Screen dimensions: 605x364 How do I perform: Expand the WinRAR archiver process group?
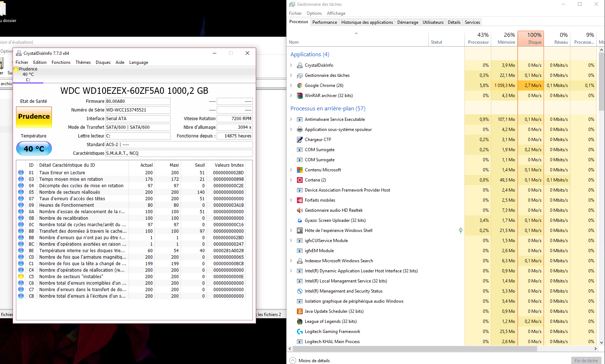pos(291,96)
